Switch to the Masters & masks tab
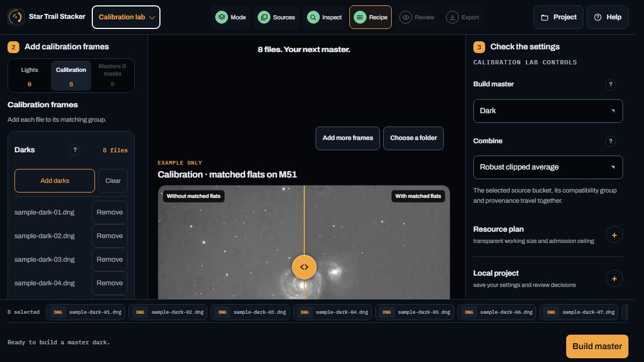The height and width of the screenshot is (362, 644). tap(113, 76)
